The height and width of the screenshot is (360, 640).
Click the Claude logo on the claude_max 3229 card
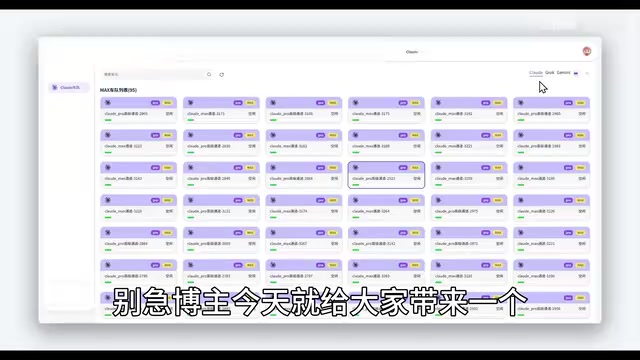[108, 200]
